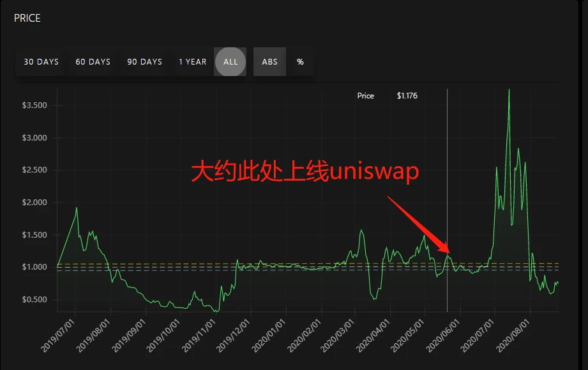Click the highest price peak above $3.500

click(x=509, y=91)
